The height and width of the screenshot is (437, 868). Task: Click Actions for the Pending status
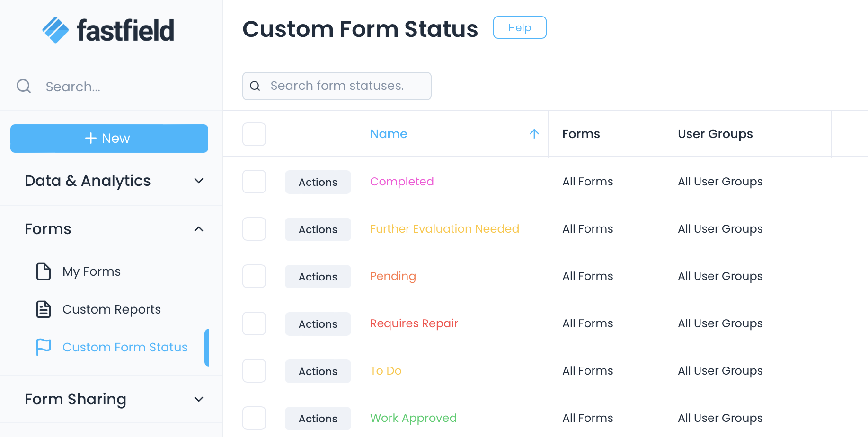(x=318, y=276)
